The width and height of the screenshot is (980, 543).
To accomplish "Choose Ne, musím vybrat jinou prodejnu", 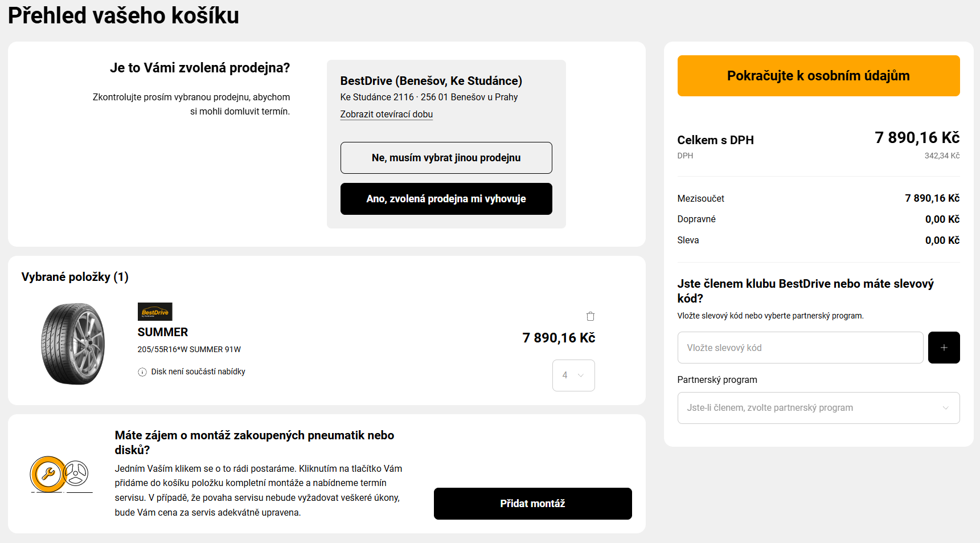I will tap(446, 158).
